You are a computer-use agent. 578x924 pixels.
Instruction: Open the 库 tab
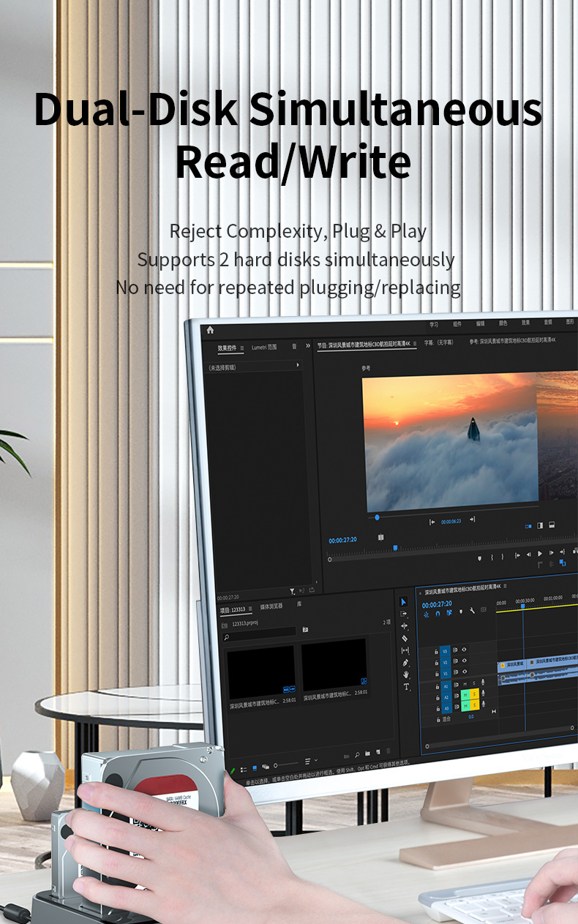299,604
